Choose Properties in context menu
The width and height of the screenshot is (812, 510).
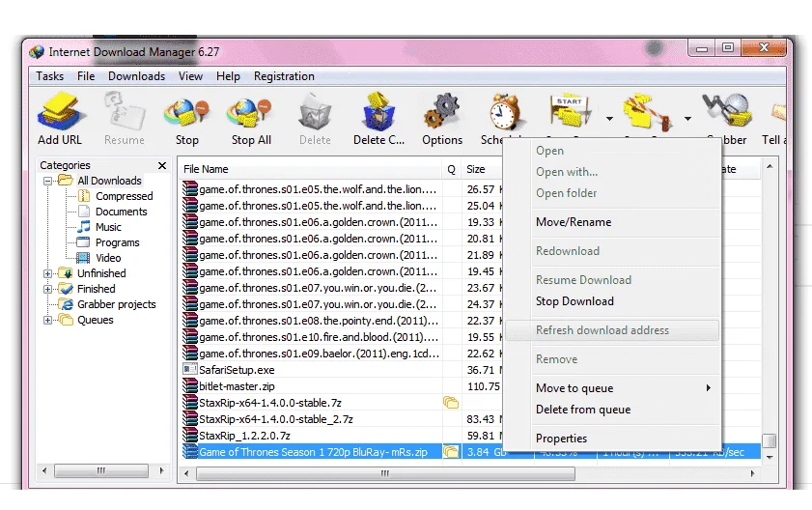click(x=613, y=439)
